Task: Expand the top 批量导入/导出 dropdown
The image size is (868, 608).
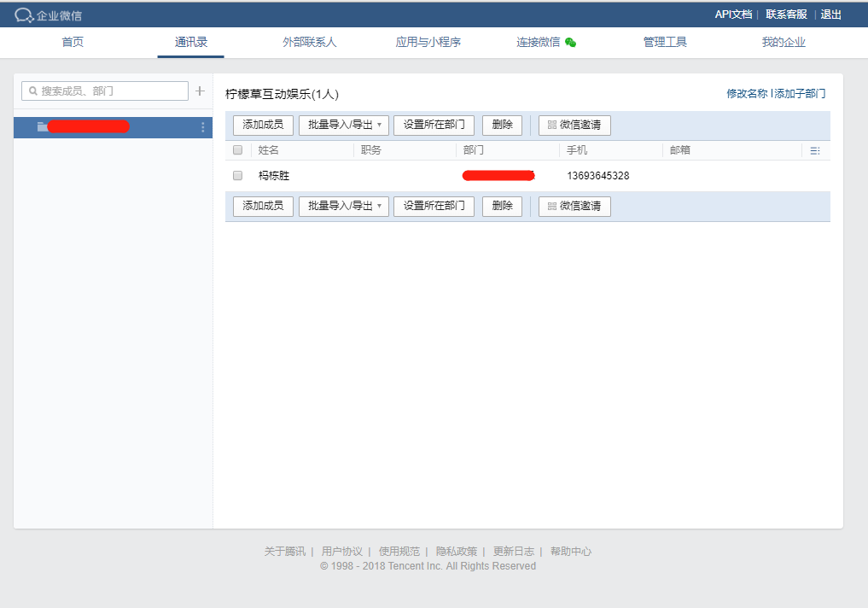Action: 343,125
